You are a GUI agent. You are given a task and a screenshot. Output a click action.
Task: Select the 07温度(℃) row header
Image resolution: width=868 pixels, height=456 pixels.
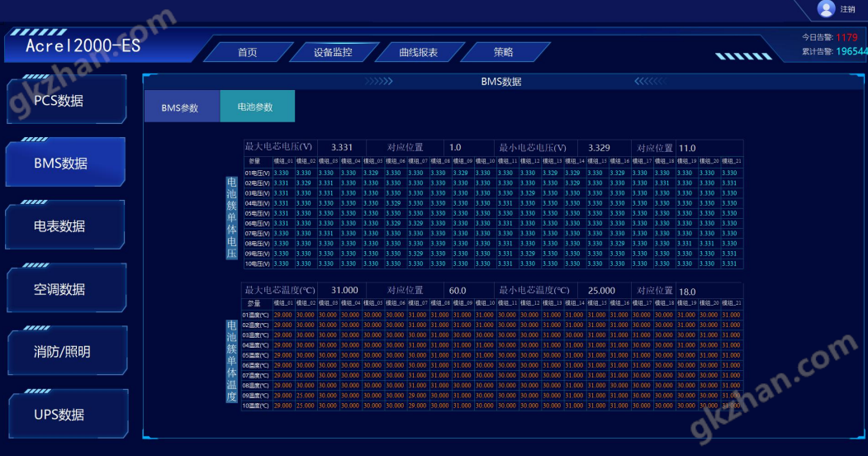[256, 375]
